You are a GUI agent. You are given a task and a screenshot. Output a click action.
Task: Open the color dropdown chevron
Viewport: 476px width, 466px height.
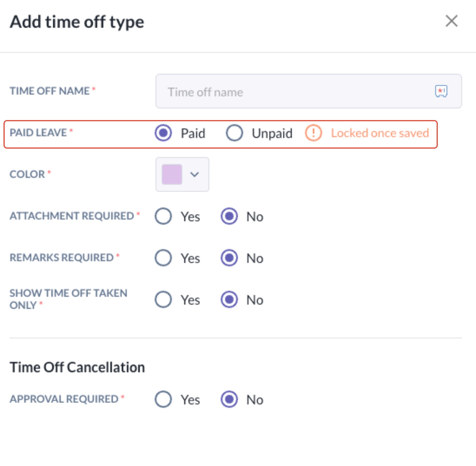point(195,174)
